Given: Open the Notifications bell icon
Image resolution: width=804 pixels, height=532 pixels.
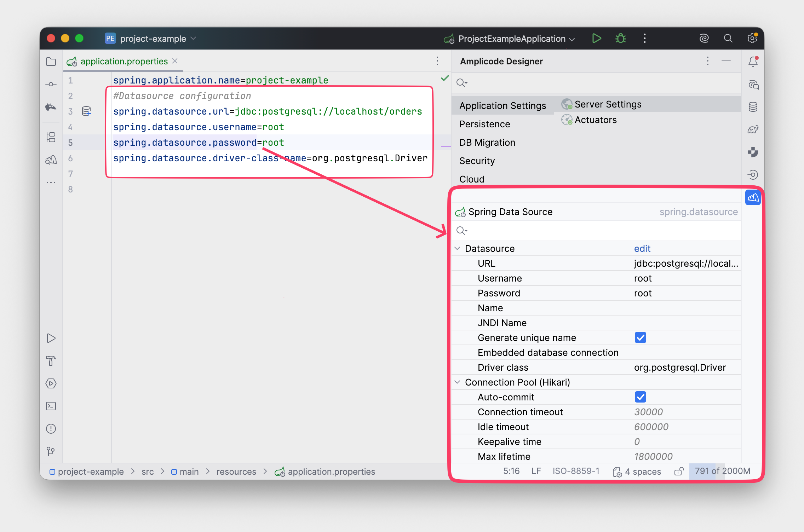Looking at the screenshot, I should 753,62.
